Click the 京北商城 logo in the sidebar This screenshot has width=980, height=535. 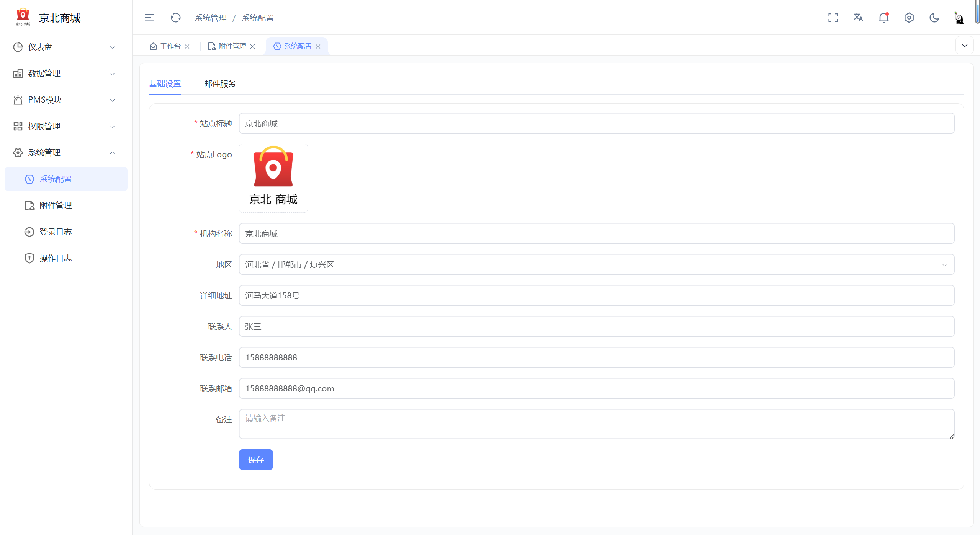tap(23, 17)
